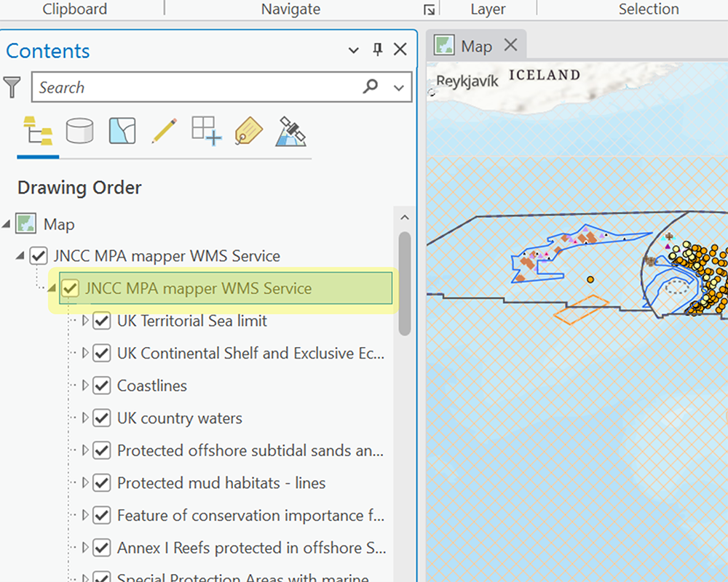
Task: Disable the Coastlines layer visibility
Action: coord(101,386)
